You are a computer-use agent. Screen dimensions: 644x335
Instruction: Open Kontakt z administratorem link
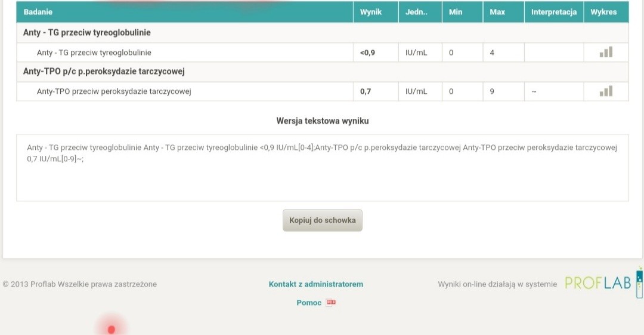pyautogui.click(x=316, y=284)
